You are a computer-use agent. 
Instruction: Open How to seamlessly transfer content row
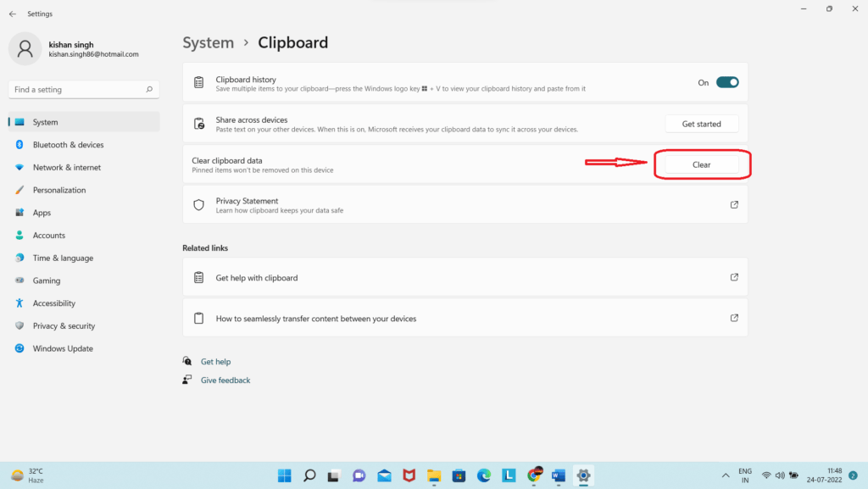tap(465, 318)
